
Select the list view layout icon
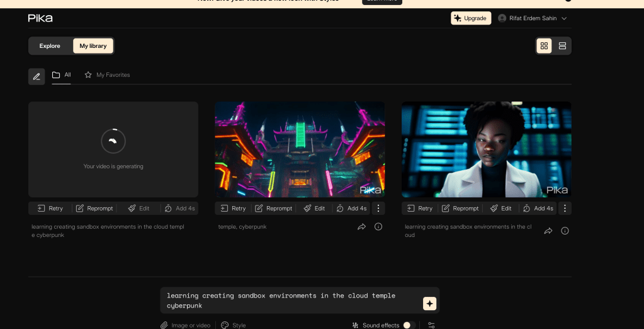562,45
